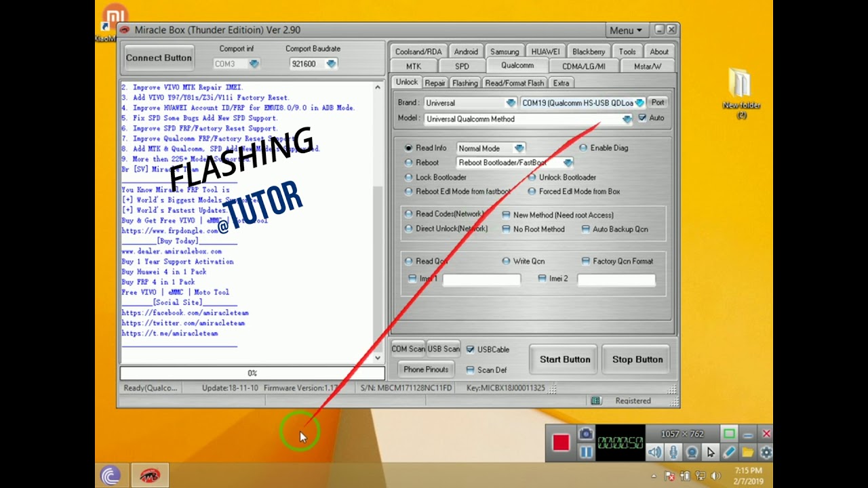Select the recorder's green capture region icon

click(729, 434)
